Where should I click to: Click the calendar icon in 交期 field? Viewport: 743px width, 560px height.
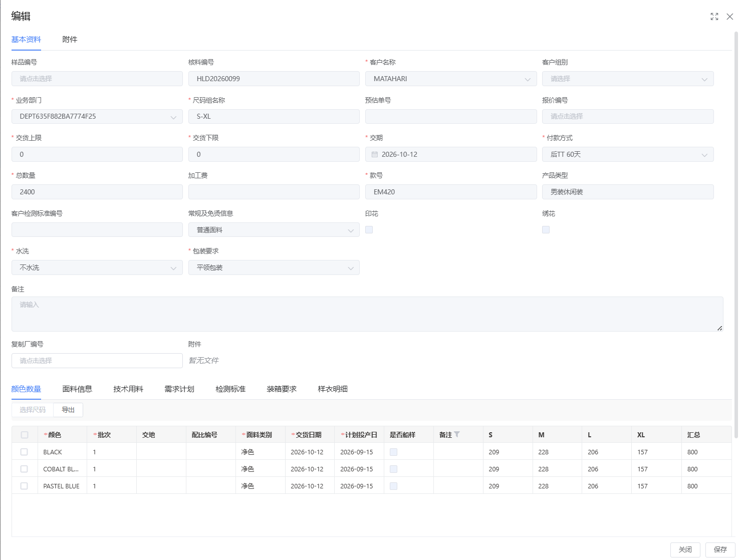375,154
